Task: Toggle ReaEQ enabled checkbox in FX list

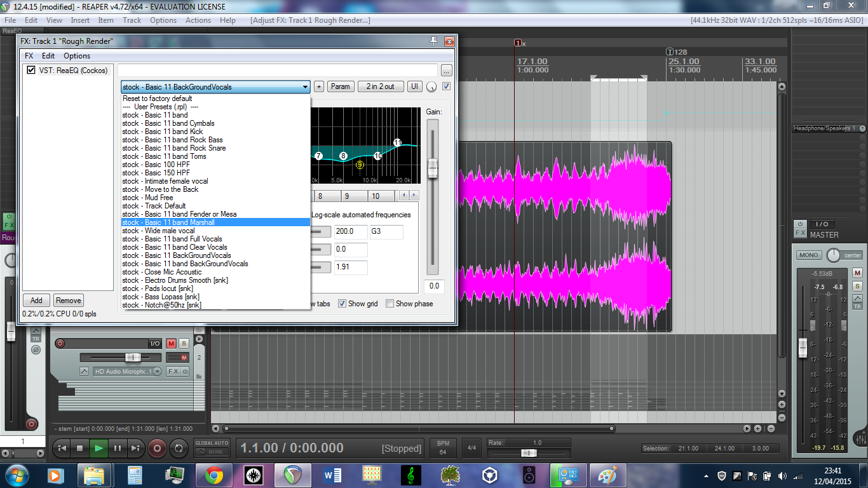Action: [x=31, y=71]
